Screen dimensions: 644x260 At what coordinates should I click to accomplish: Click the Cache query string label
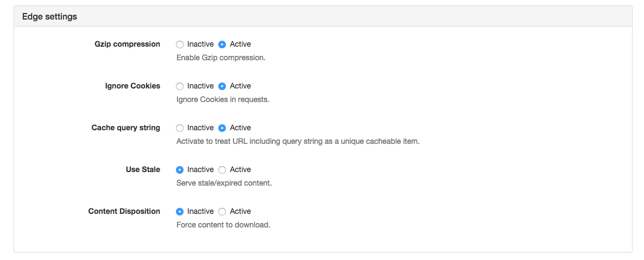click(125, 128)
